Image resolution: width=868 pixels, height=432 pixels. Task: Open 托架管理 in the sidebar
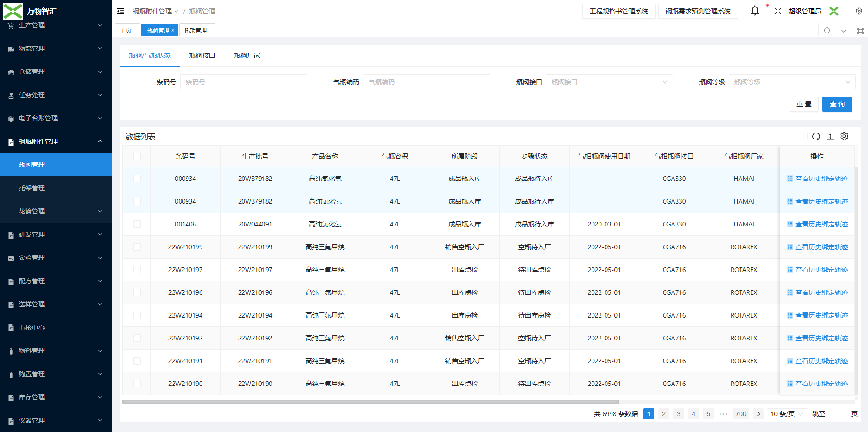[32, 188]
